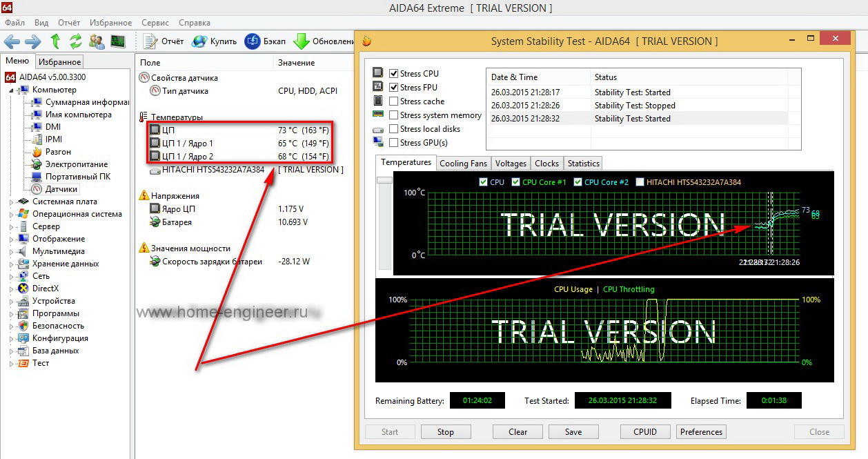The width and height of the screenshot is (868, 459).
Task: Open Электропитание in the tree
Action: tap(70, 164)
